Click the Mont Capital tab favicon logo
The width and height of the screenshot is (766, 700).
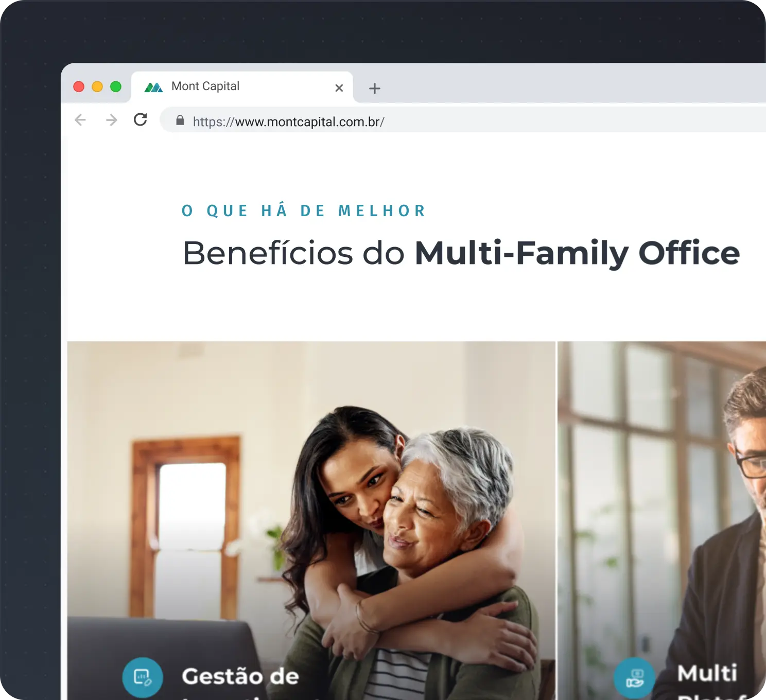point(153,87)
